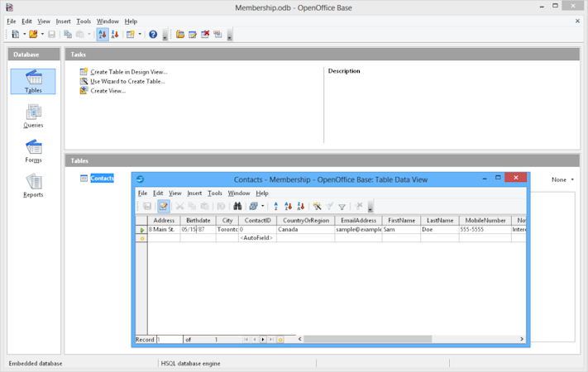The image size is (588, 372).
Task: Click the Record number input field
Action: 170,340
